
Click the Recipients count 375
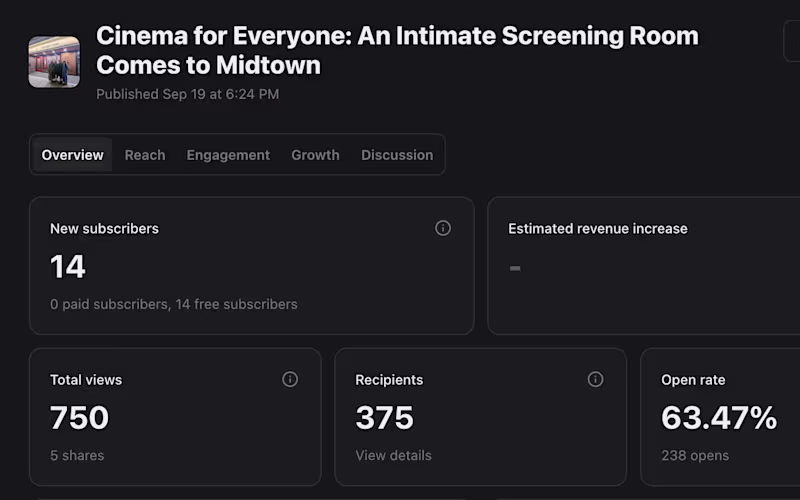pyautogui.click(x=384, y=418)
